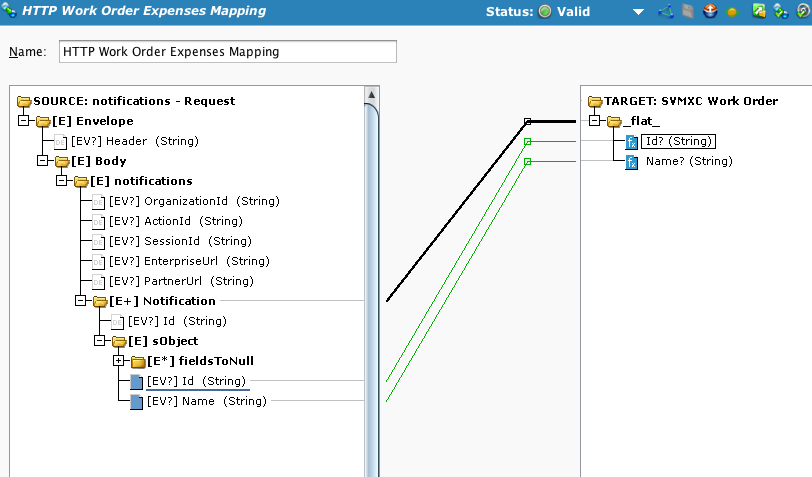This screenshot has height=477, width=812.
Task: Collapse the _flat_ target node
Action: pos(594,121)
